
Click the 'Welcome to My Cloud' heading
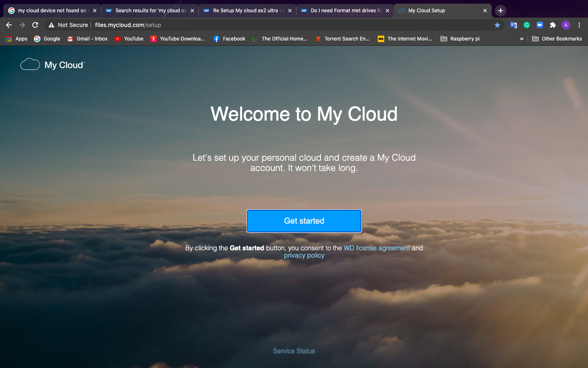[304, 114]
